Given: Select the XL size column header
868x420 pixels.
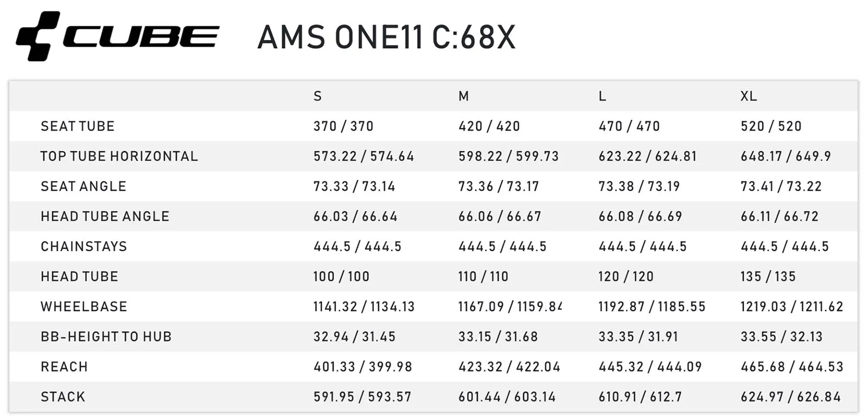Looking at the screenshot, I should 749,96.
